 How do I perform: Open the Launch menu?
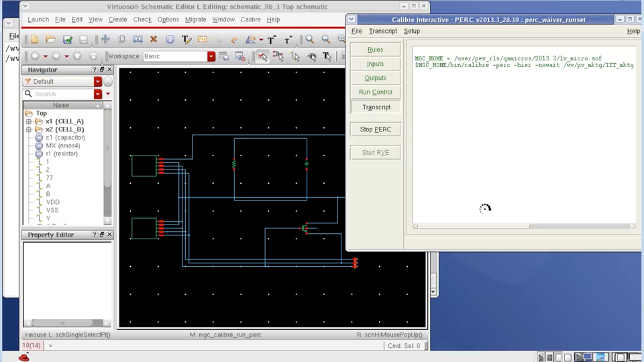tap(38, 19)
